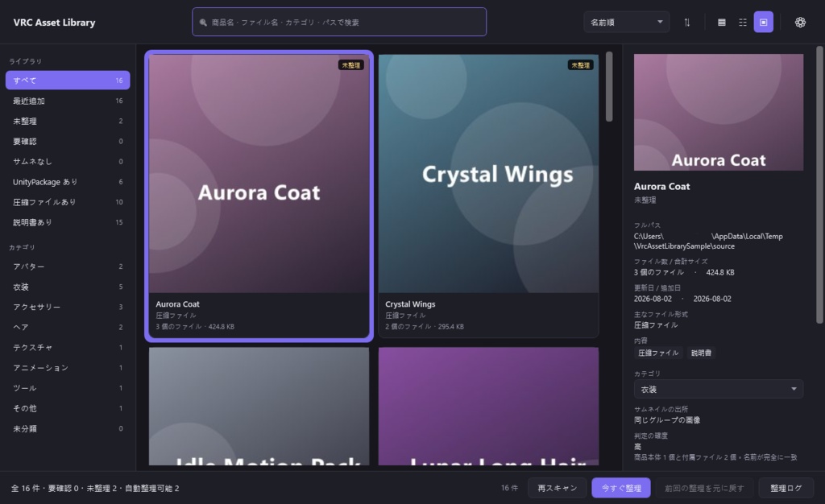
Task: Select the Crystal Wings card thumbnail
Action: click(488, 173)
